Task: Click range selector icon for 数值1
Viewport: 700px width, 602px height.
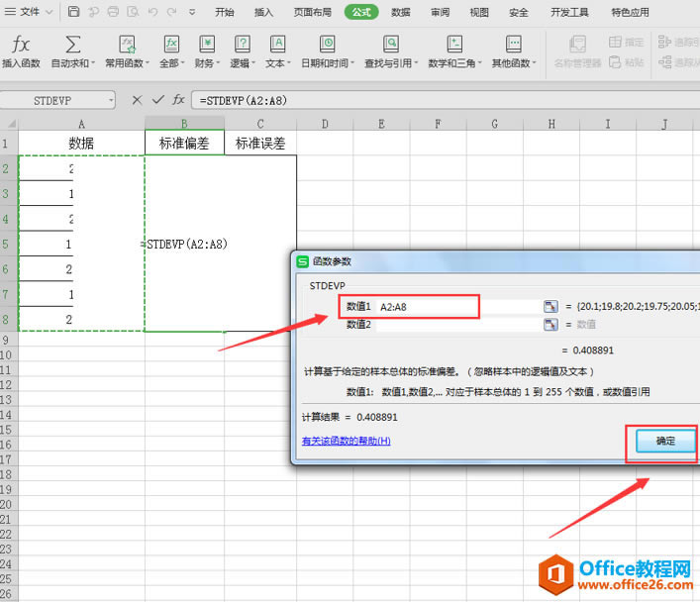Action: [550, 306]
